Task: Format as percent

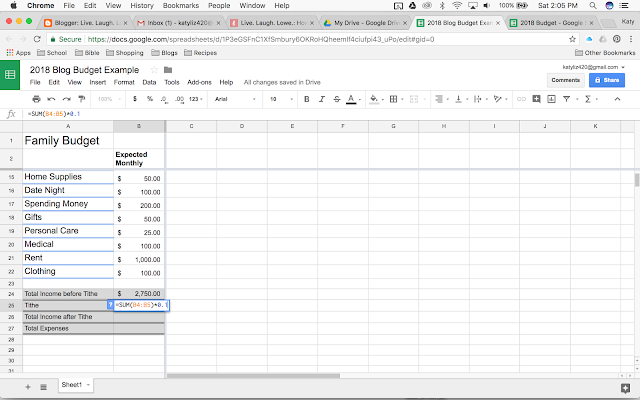Action: [x=150, y=99]
